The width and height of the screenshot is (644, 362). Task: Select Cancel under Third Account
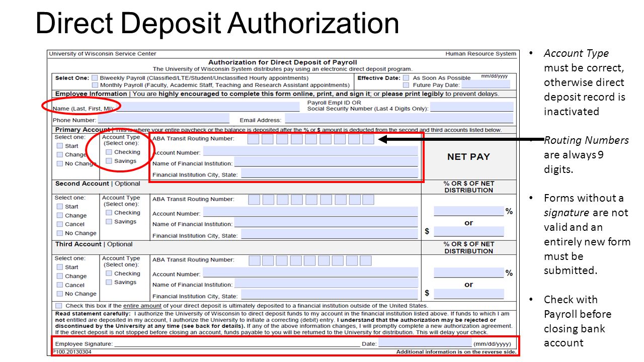pyautogui.click(x=60, y=285)
